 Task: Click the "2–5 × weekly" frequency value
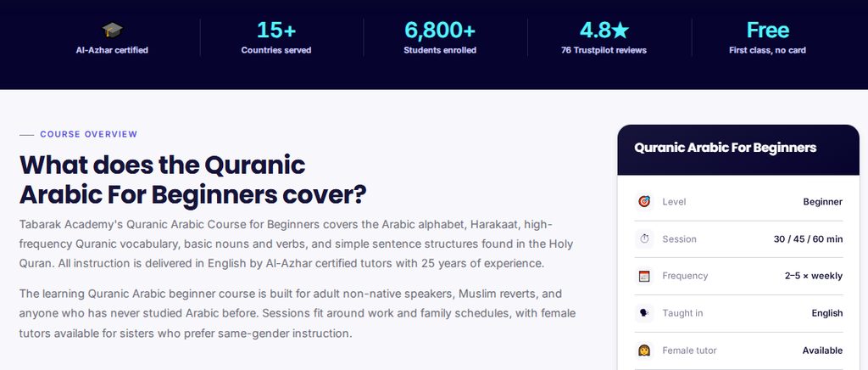pyautogui.click(x=814, y=276)
